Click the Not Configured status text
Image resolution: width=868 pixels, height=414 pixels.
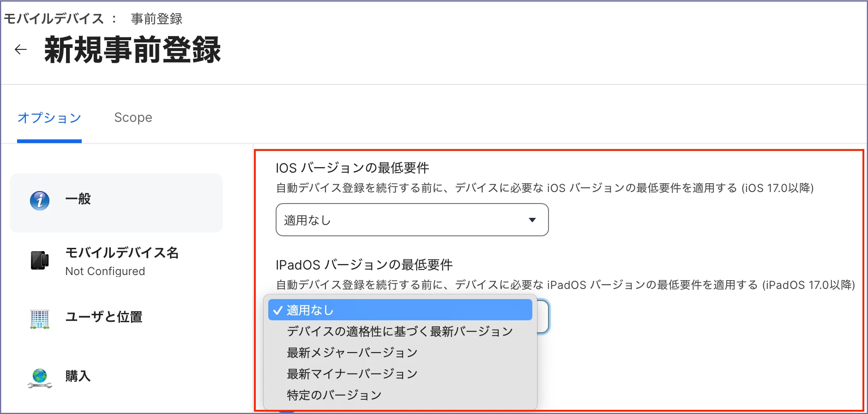[105, 271]
